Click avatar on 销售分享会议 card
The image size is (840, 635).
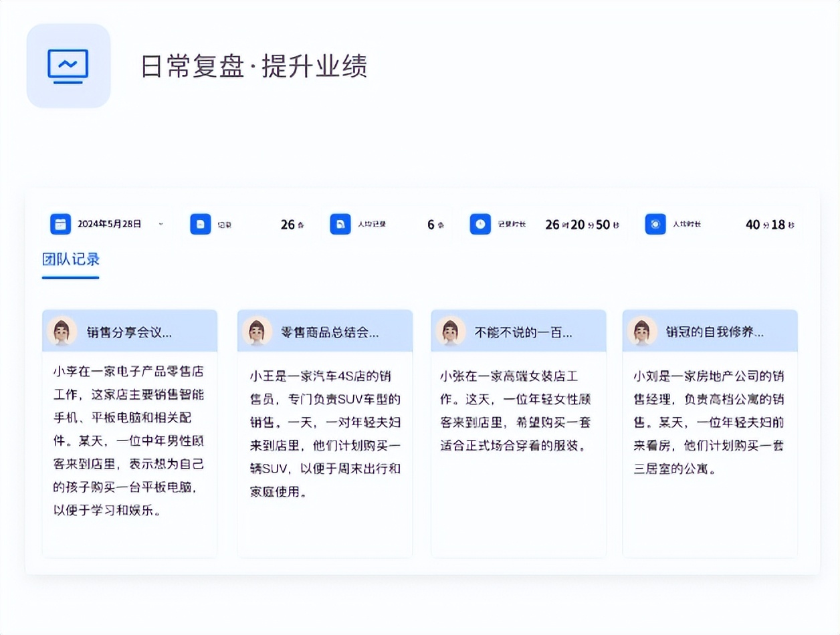point(62,331)
